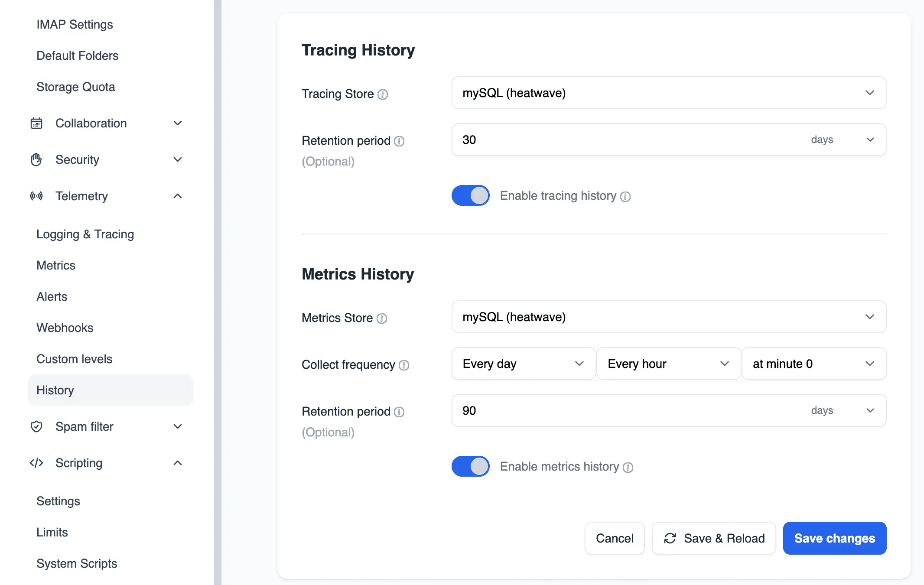
Task: Open the Collect frequency info tooltip
Action: 405,365
